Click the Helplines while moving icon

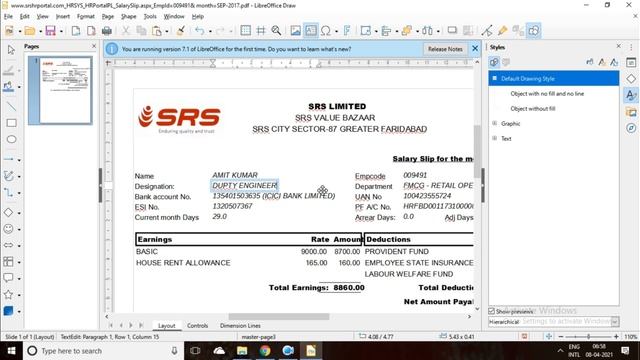(261, 31)
